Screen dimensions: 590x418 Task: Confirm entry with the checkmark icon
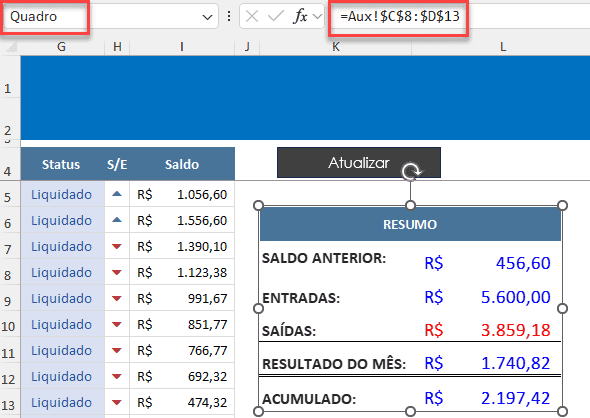tap(275, 16)
